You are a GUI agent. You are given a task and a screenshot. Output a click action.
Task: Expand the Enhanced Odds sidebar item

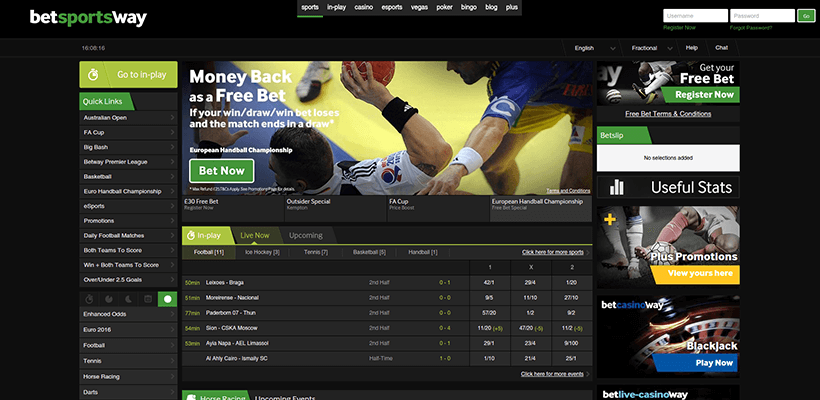click(128, 313)
